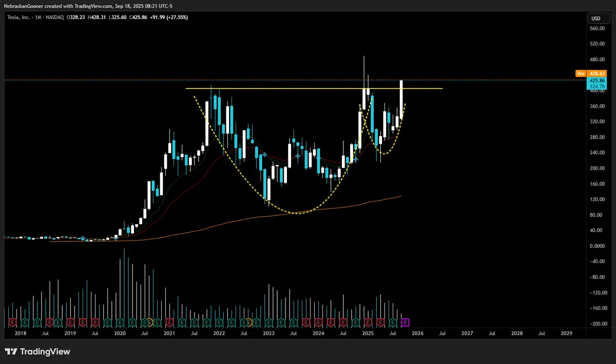Image resolution: width=616 pixels, height=364 pixels.
Task: Click the 280.00 price axis label
Action: [598, 137]
